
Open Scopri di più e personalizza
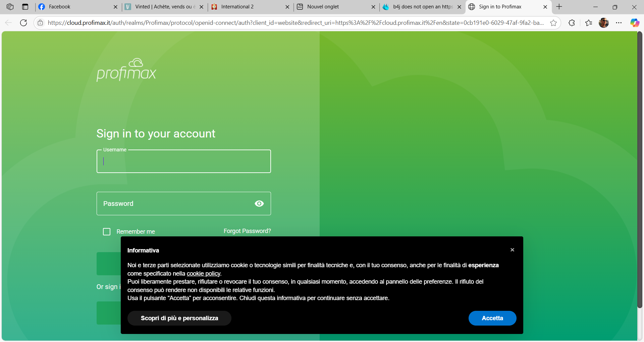pyautogui.click(x=179, y=318)
